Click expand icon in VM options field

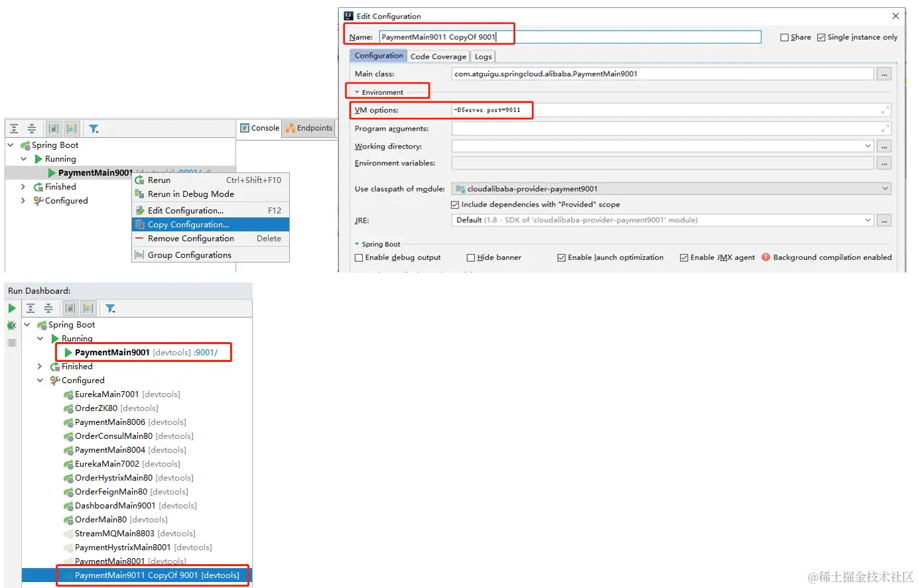[885, 110]
